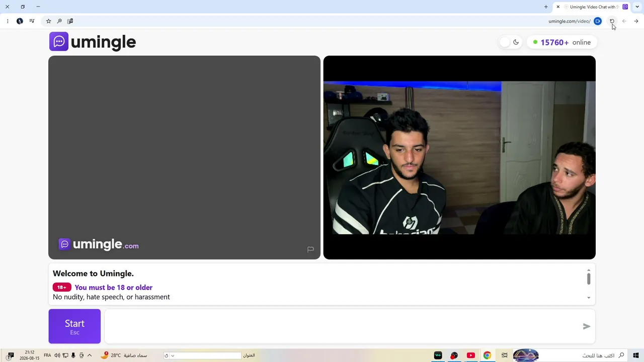
Task: Click 'No nudity, hate speech, or harassment' text
Action: click(x=111, y=297)
